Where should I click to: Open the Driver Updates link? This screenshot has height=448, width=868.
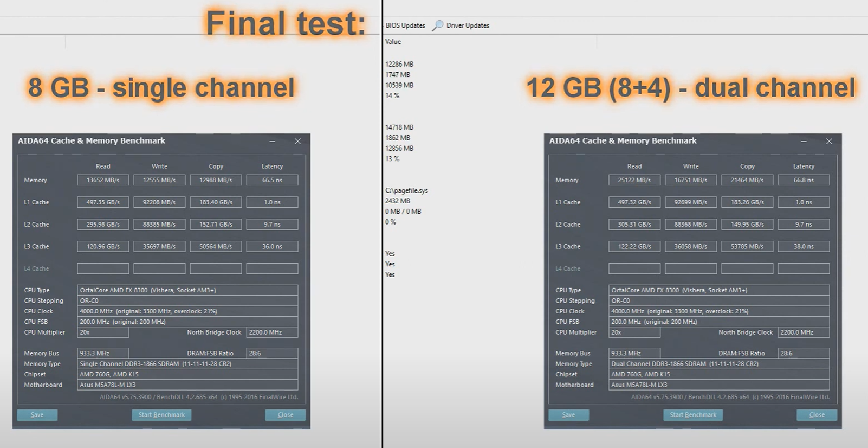coord(468,25)
